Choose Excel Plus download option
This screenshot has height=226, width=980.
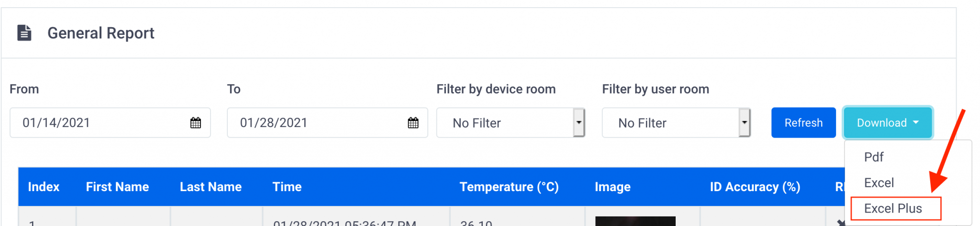point(893,209)
